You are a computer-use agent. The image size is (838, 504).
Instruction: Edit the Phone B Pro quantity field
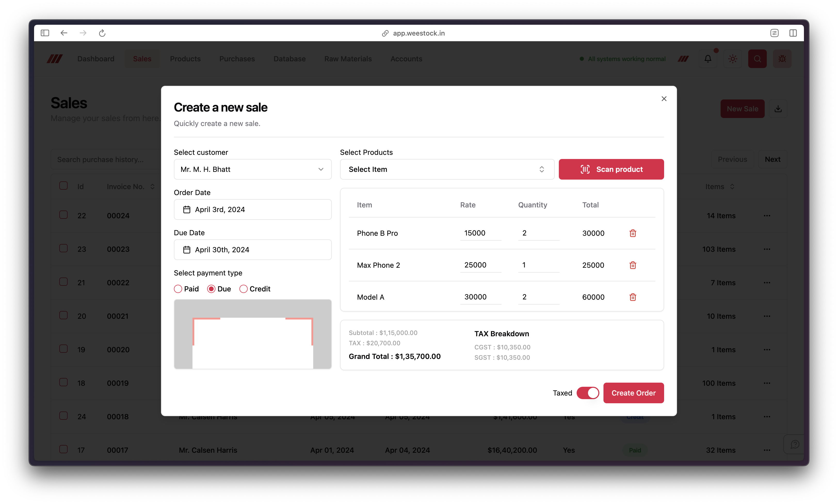coord(538,233)
